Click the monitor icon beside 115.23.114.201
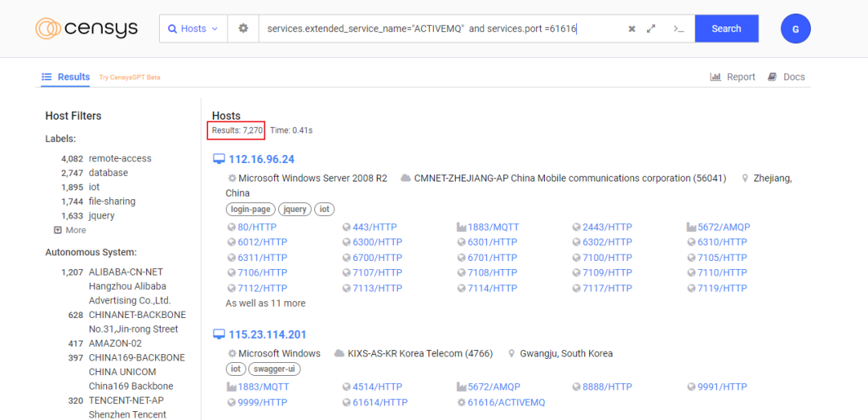 219,335
